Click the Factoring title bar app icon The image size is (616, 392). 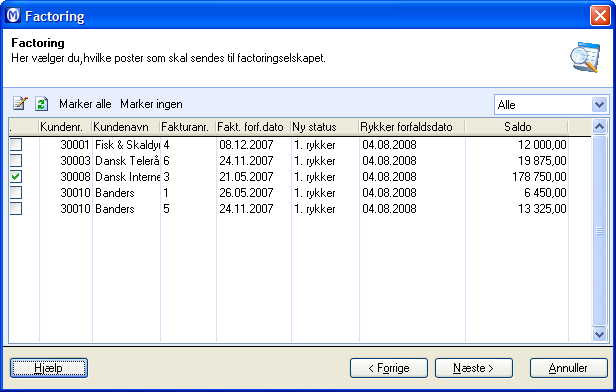tap(13, 16)
